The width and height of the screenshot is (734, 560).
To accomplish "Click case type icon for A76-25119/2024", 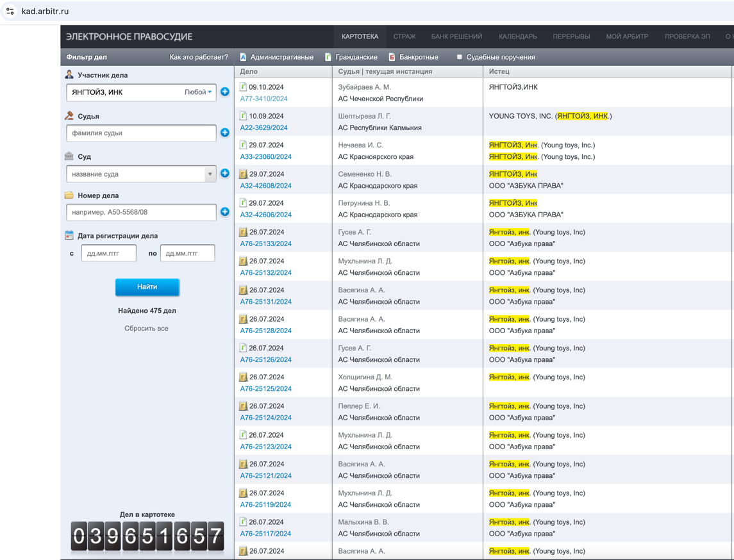I will pyautogui.click(x=244, y=493).
